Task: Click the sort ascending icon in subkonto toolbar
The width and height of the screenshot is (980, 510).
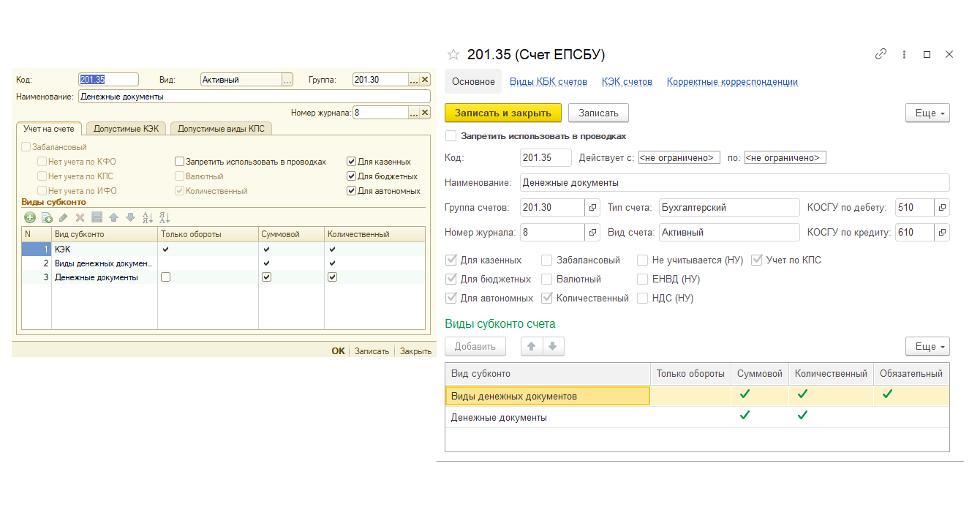Action: coord(147,217)
